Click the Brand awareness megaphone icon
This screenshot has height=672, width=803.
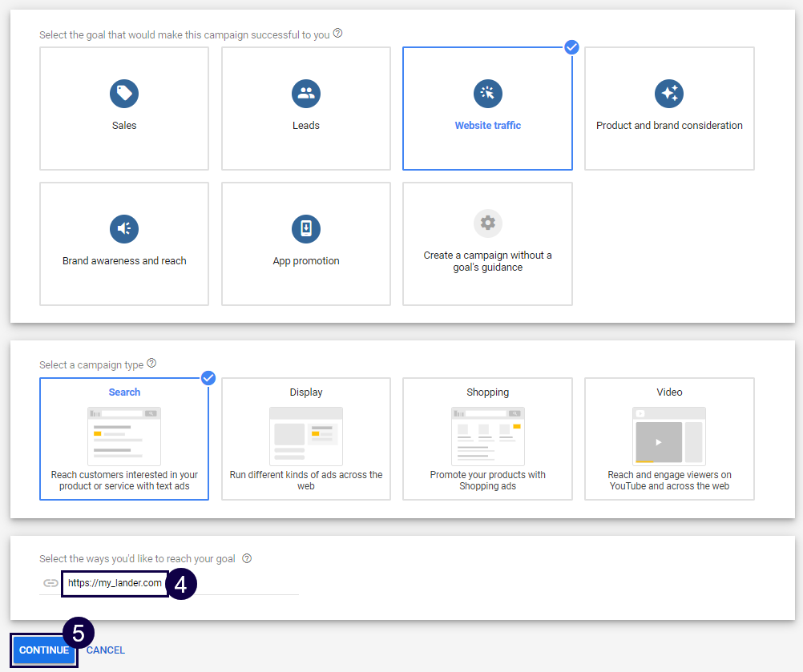click(x=123, y=228)
